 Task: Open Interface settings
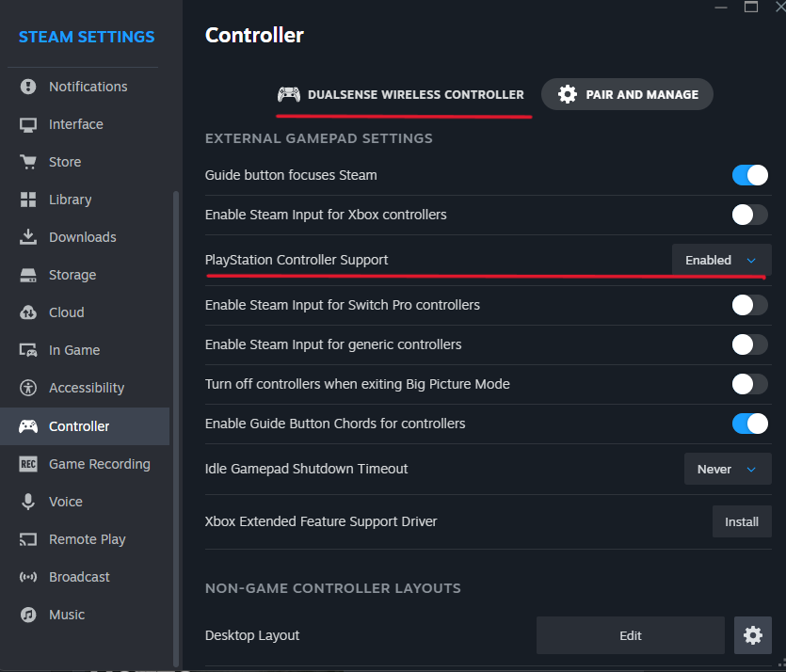[x=85, y=124]
